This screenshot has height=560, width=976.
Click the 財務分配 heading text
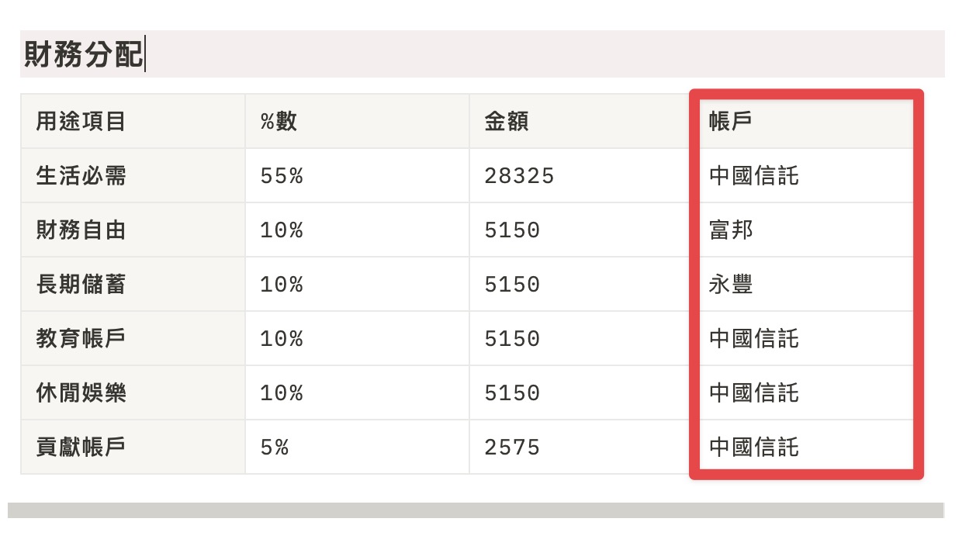click(84, 54)
